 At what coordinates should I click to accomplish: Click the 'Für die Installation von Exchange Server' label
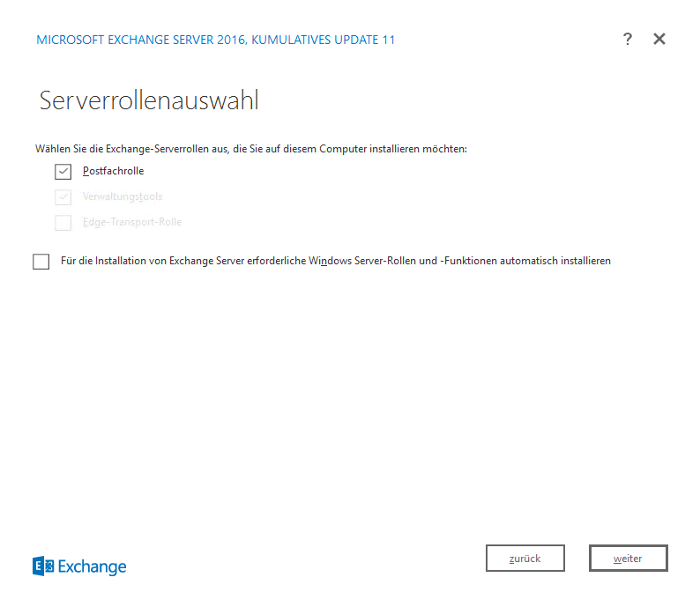click(x=336, y=261)
